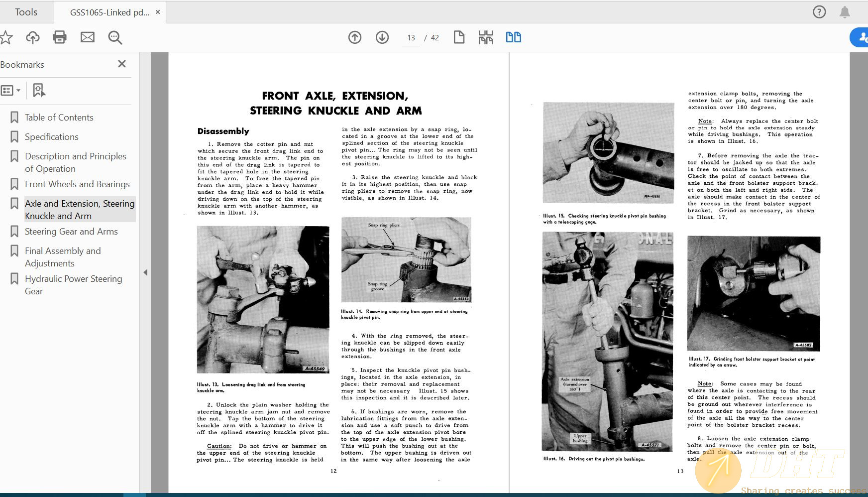Send file by email envelope icon
The image size is (868, 497).
point(88,37)
